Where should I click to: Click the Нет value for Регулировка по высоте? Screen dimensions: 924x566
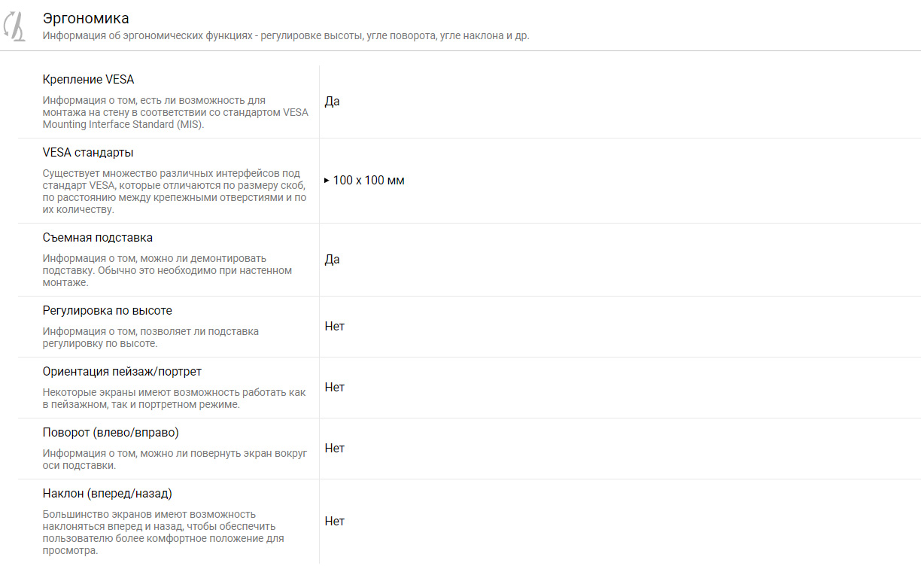(x=335, y=326)
